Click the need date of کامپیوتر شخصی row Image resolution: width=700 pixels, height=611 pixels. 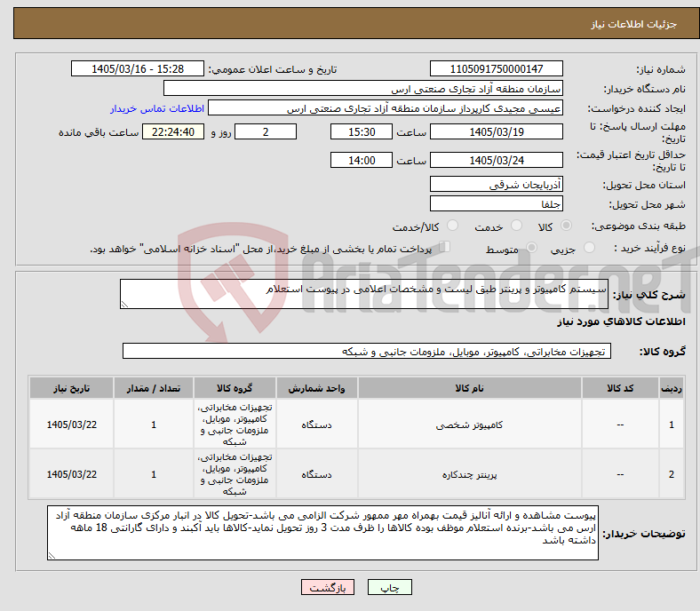[71, 425]
